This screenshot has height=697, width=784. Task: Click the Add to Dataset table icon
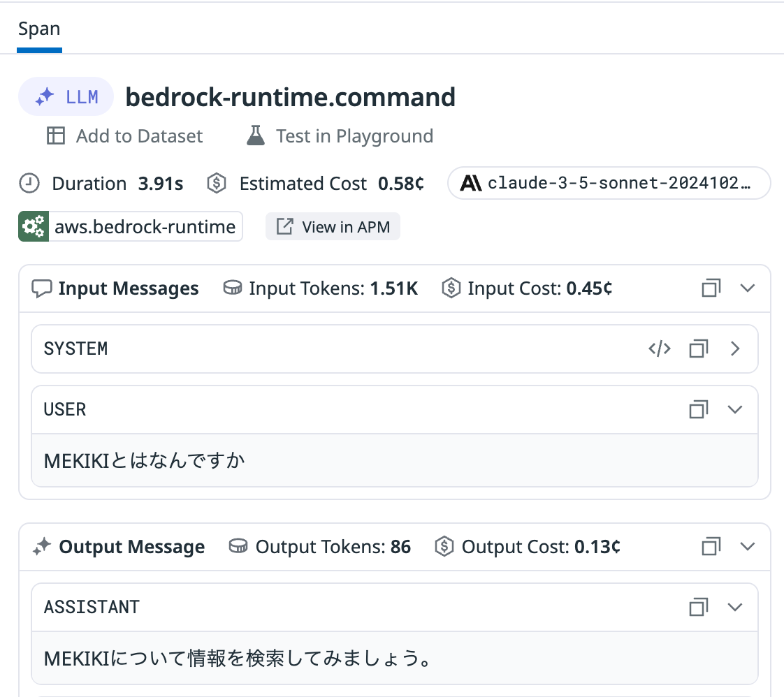point(55,135)
